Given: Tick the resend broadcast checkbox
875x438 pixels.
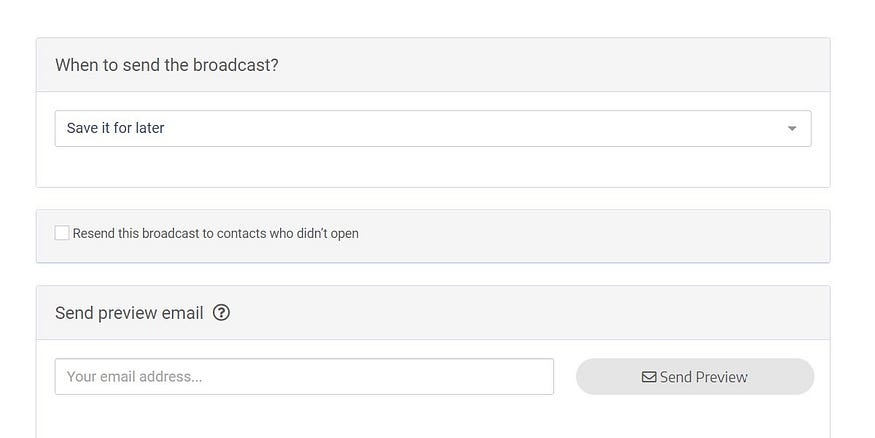Looking at the screenshot, I should point(62,233).
